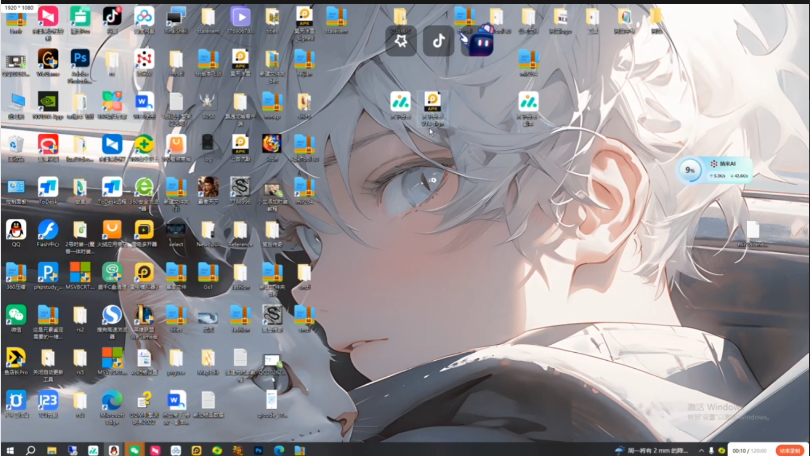Open the NVIDIA desktop shortcut
This screenshot has width=810, height=456.
[47, 102]
